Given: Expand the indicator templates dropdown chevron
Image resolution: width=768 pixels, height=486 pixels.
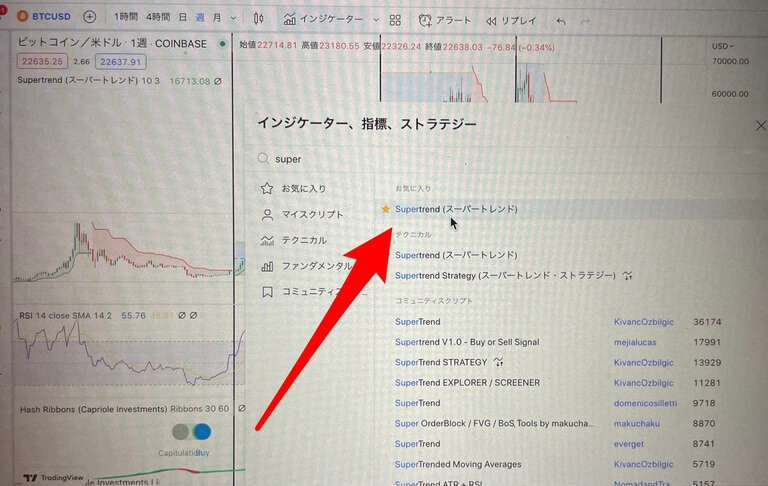Looking at the screenshot, I should click(x=376, y=20).
